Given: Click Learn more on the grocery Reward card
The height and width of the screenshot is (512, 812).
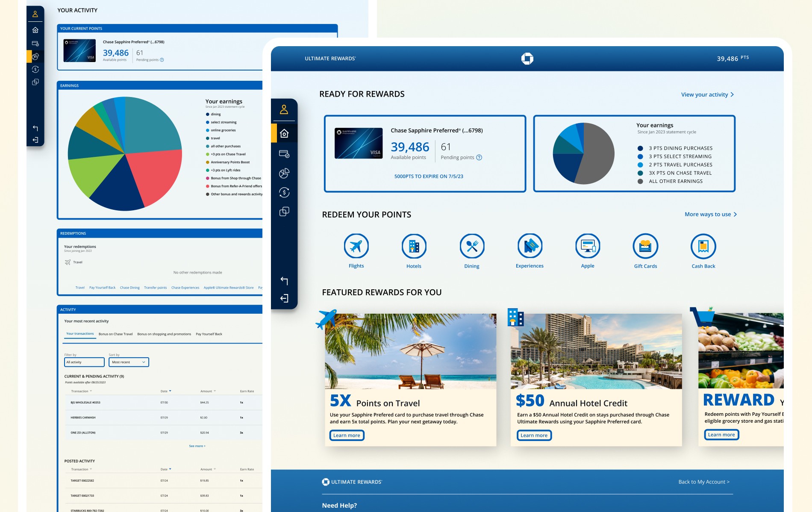Looking at the screenshot, I should coord(721,435).
